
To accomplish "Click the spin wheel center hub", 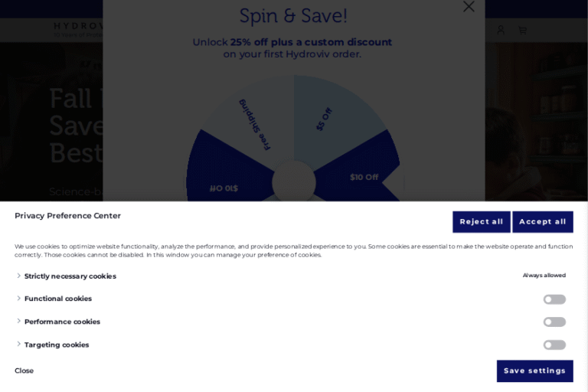I will coord(294,182).
